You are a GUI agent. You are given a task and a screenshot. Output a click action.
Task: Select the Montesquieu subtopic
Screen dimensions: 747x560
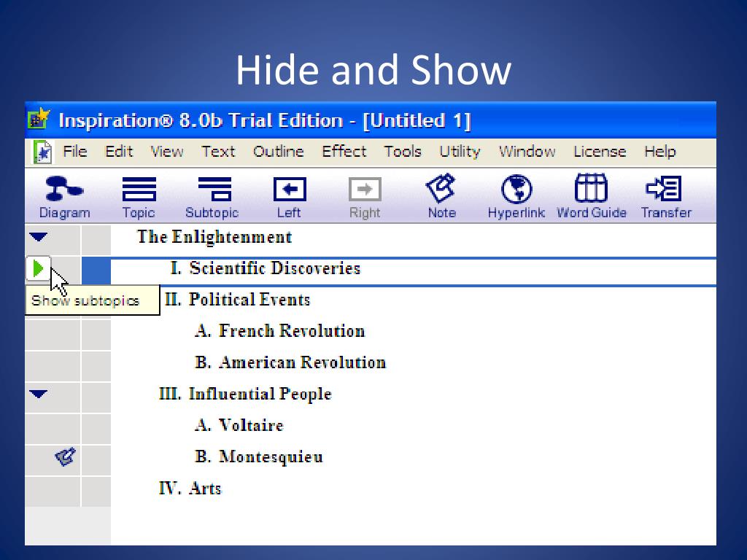[271, 457]
